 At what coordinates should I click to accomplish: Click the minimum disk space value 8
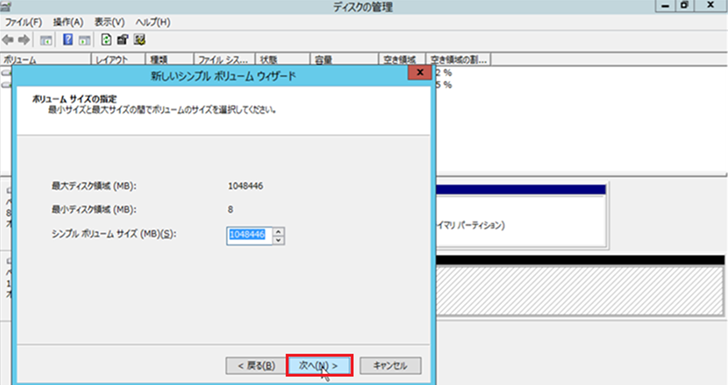pos(230,209)
